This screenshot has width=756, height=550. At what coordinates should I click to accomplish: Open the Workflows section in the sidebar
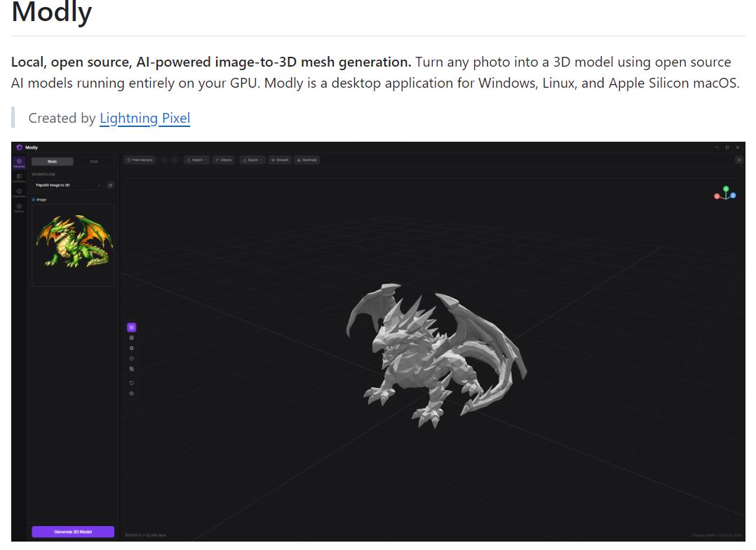(19, 177)
